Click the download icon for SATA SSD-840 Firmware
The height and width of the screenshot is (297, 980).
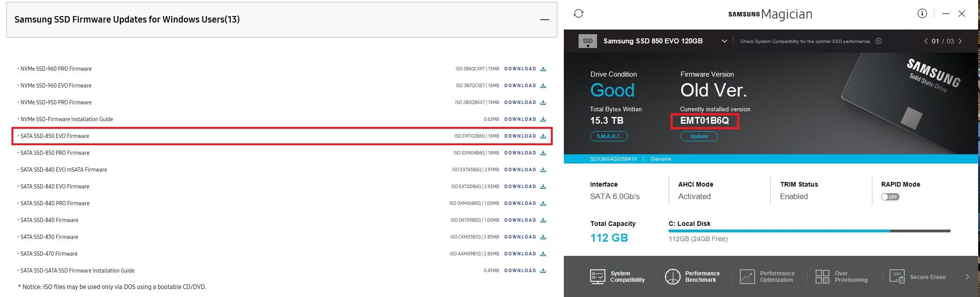click(x=543, y=220)
